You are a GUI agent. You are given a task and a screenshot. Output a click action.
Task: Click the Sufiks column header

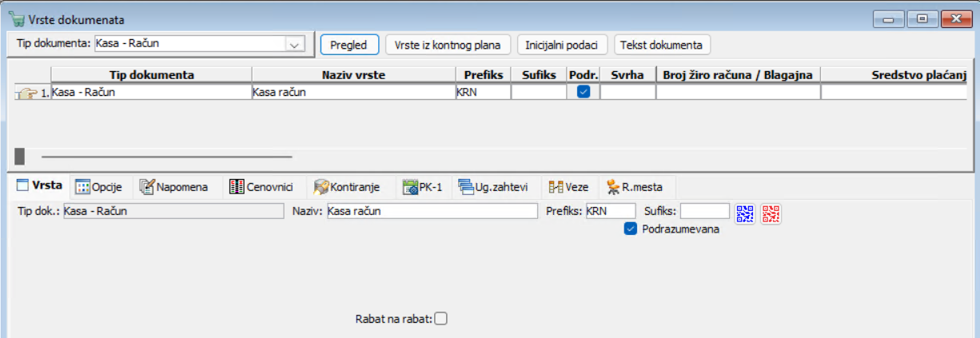(x=539, y=74)
